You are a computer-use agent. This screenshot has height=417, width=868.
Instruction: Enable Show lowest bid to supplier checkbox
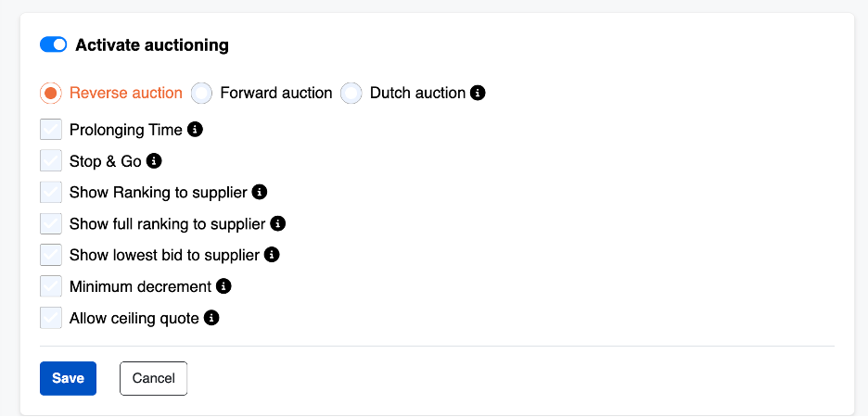click(51, 255)
